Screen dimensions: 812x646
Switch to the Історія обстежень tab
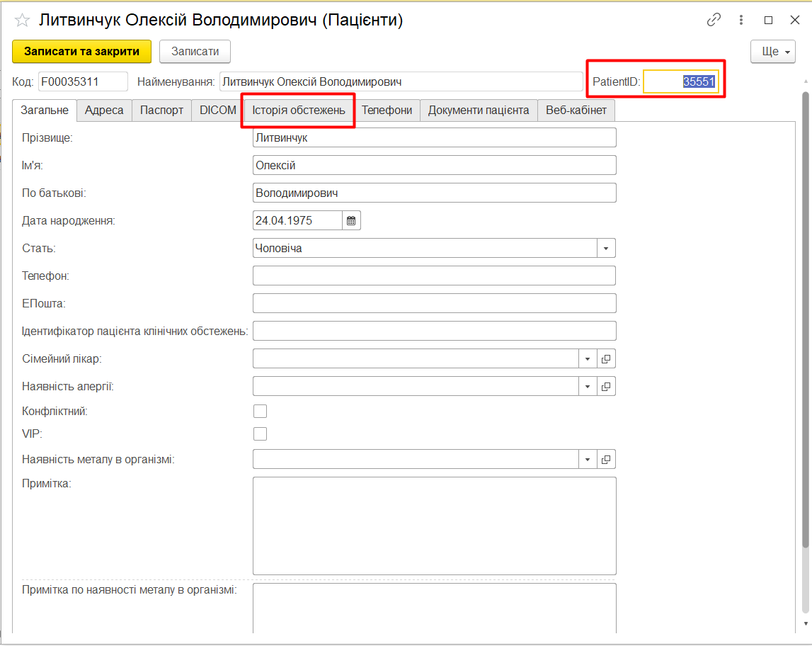coord(299,110)
